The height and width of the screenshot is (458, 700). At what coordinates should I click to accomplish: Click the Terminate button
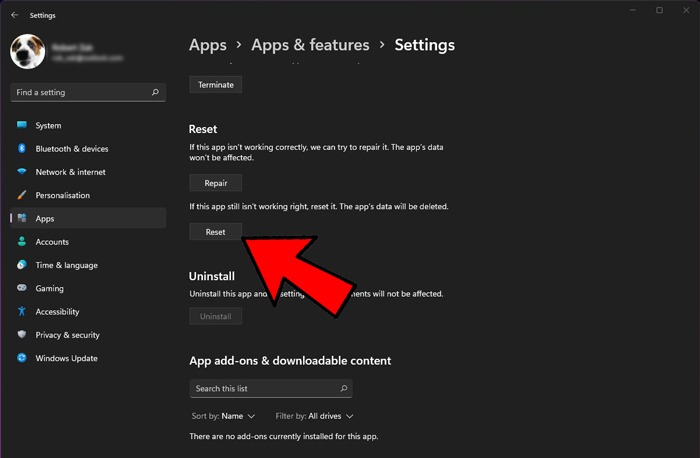pos(216,84)
